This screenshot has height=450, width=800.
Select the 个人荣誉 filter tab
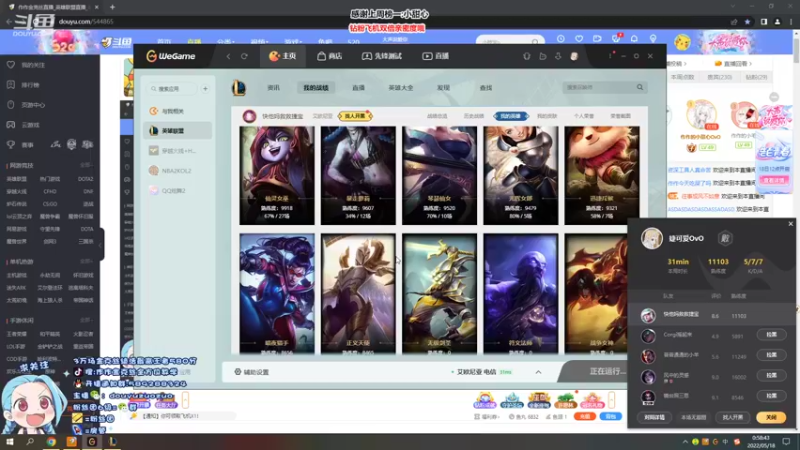tap(584, 116)
